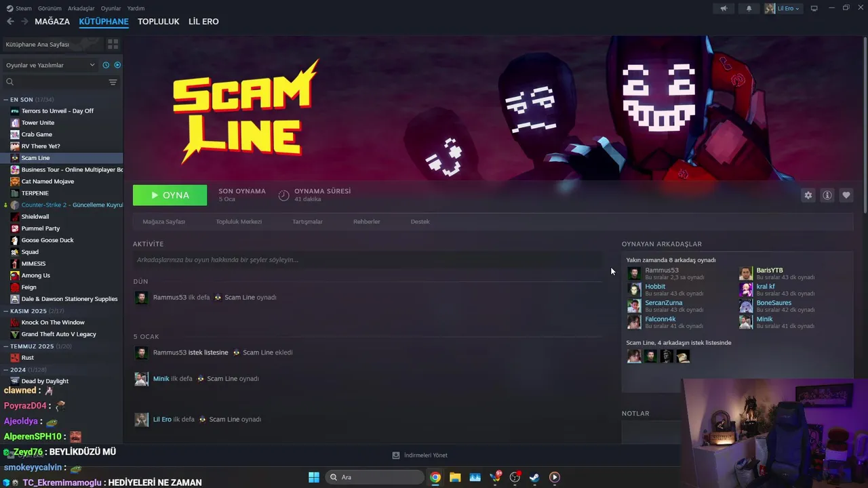This screenshot has height=488, width=868.
Task: Select Rust icon in library
Action: (x=15, y=358)
